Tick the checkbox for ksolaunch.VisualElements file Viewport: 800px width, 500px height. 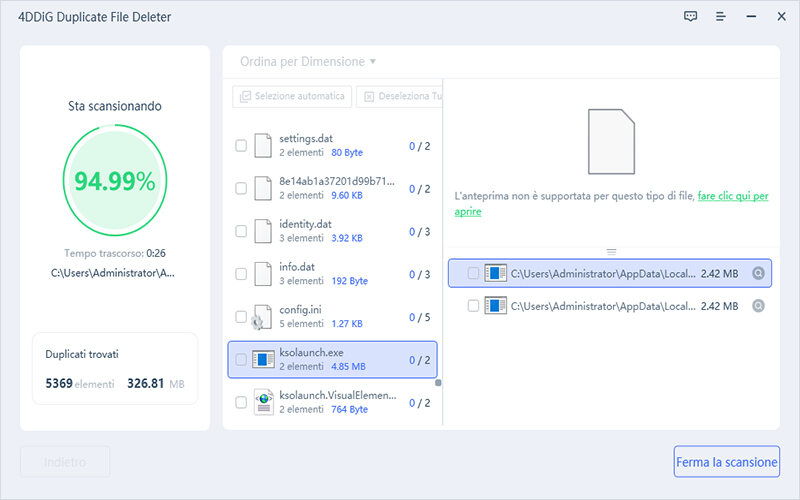(241, 403)
